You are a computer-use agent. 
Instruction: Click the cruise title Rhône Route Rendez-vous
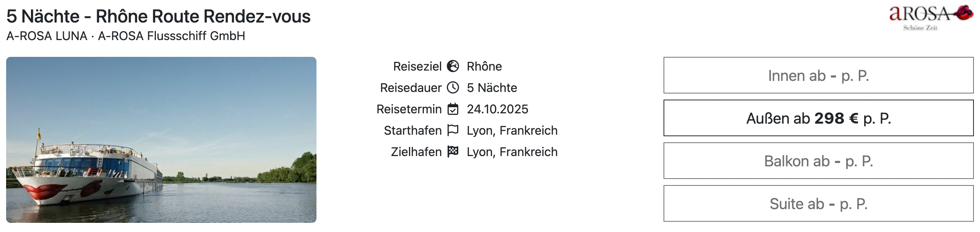pyautogui.click(x=158, y=16)
